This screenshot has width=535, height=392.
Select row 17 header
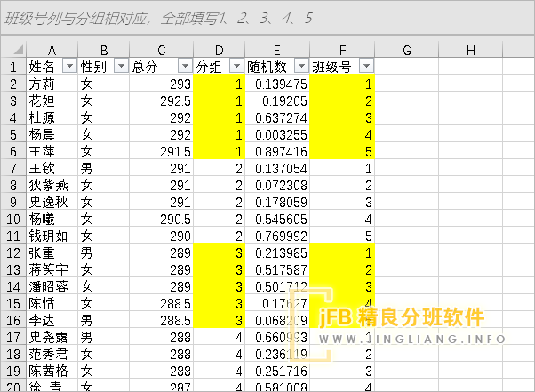(x=13, y=338)
